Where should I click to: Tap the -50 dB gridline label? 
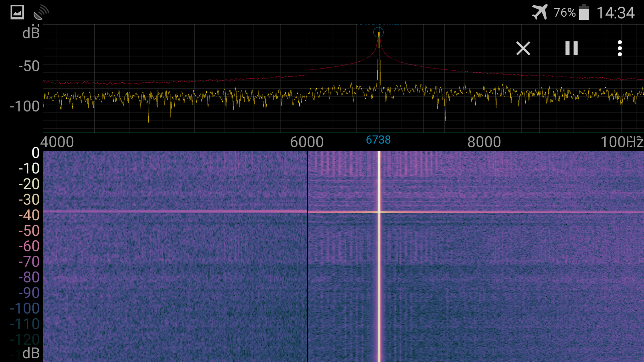[x=29, y=66]
